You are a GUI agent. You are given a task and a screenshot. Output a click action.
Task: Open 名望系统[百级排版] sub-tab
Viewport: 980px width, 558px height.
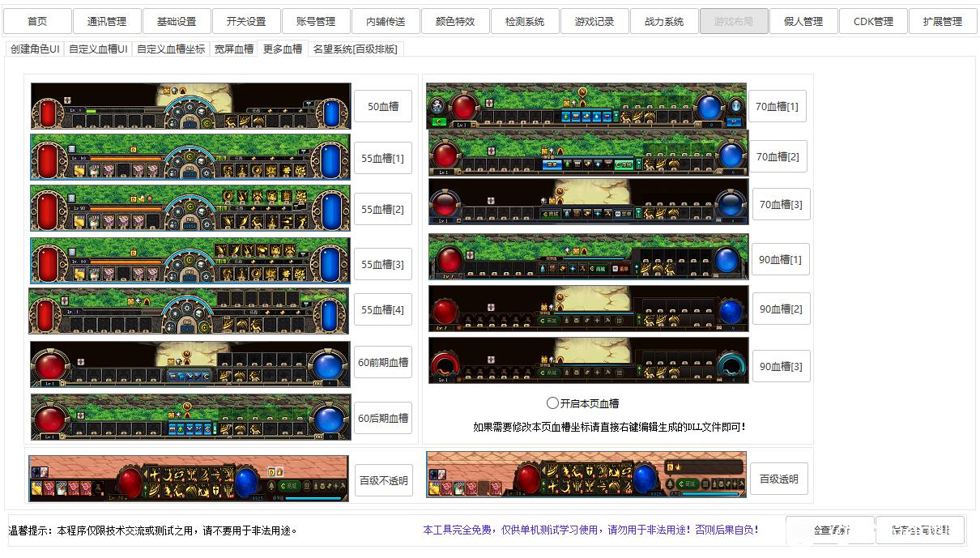[356, 49]
